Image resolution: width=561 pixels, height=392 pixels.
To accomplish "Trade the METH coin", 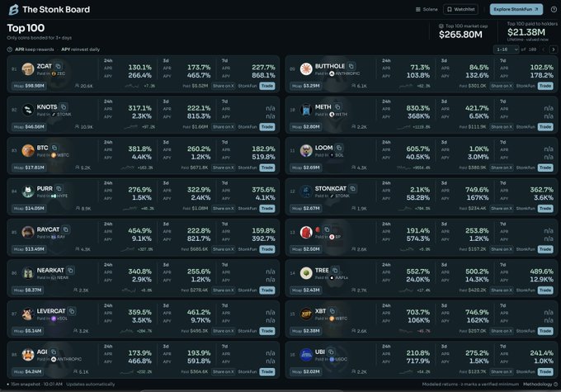I will click(x=545, y=127).
